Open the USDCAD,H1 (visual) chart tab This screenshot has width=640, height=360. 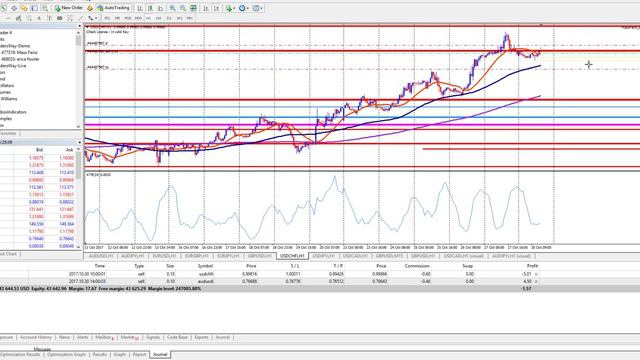tap(463, 256)
